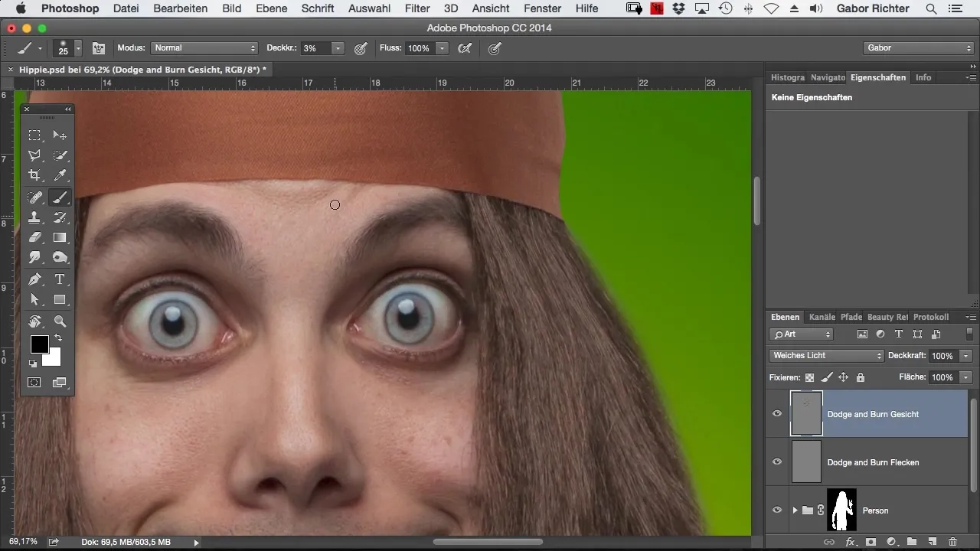The width and height of the screenshot is (980, 551).
Task: Select the Pen tool
Action: point(34,279)
